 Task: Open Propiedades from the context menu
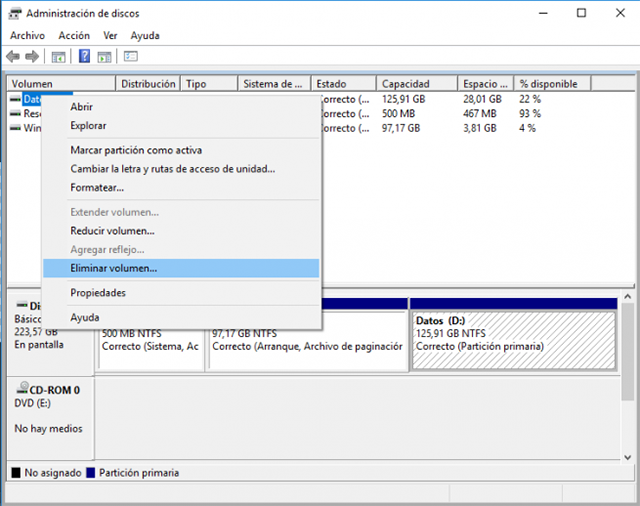pyautogui.click(x=180, y=293)
